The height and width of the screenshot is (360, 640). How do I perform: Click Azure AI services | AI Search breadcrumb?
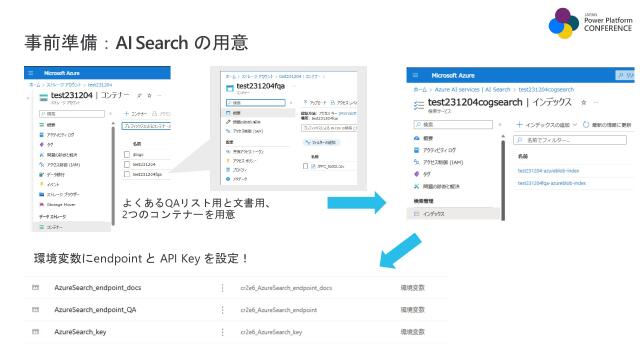click(x=473, y=89)
